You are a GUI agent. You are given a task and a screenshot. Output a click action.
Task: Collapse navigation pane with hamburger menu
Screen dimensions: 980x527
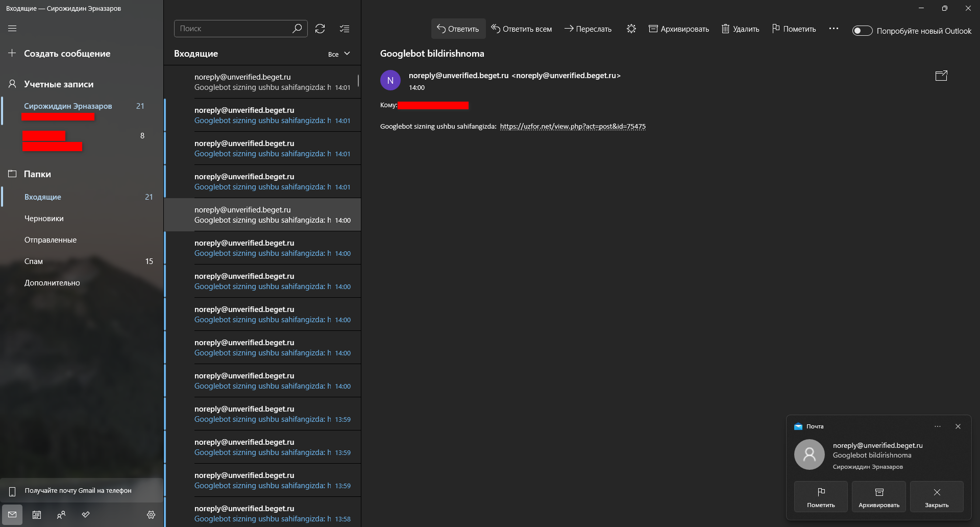tap(12, 29)
